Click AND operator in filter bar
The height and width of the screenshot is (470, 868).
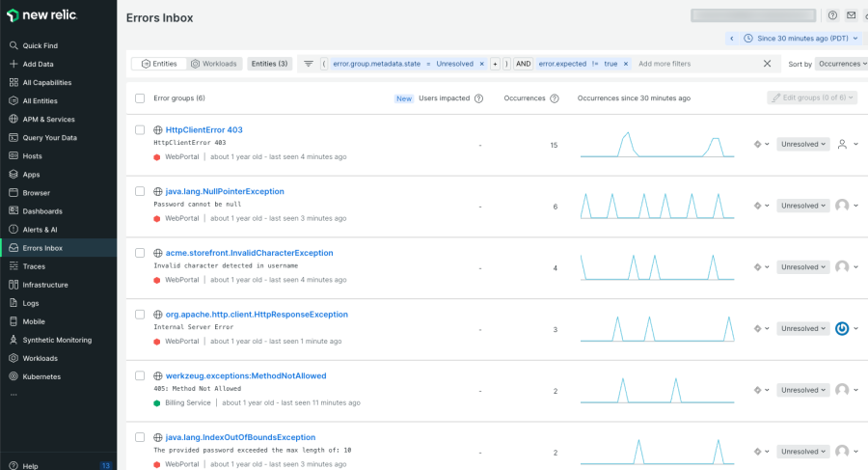[523, 64]
